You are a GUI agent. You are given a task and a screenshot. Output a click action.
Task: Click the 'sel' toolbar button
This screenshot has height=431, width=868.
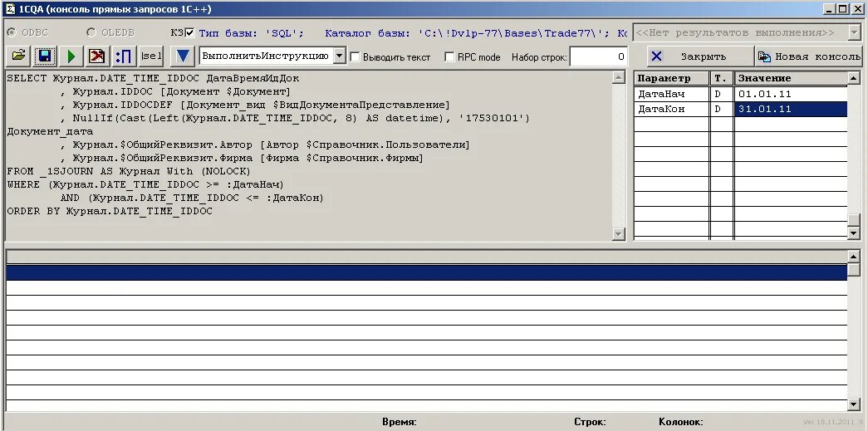[x=150, y=56]
